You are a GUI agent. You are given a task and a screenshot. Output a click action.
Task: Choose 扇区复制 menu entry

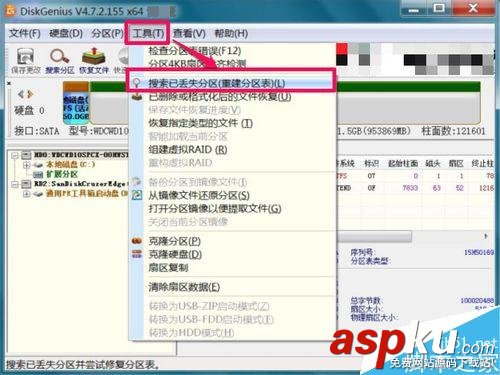point(168,267)
